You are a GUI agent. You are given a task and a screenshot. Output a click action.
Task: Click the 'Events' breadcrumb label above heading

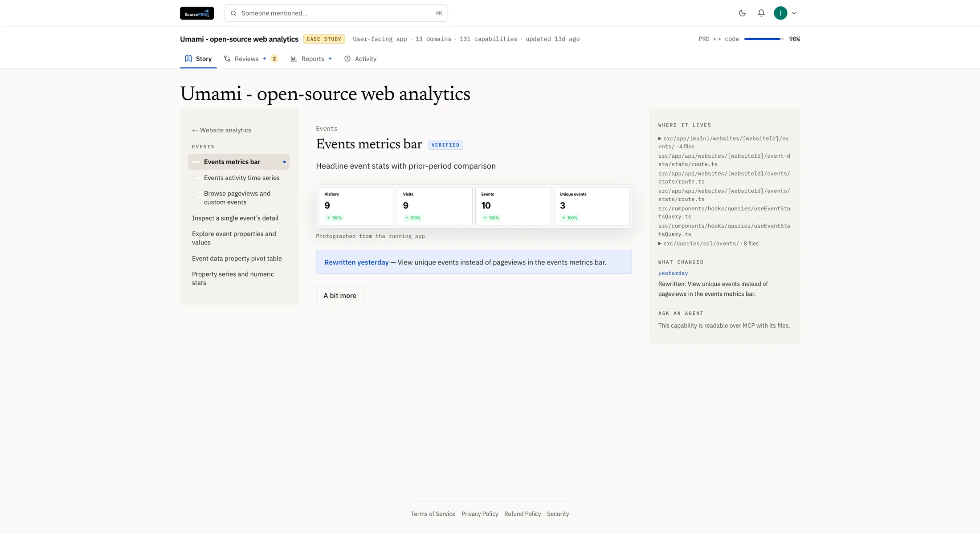(x=327, y=129)
